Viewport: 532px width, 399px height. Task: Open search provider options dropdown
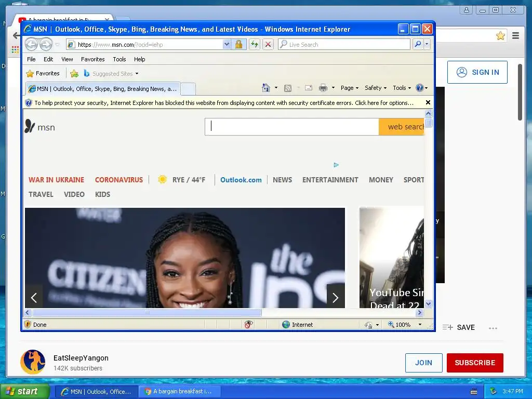pyautogui.click(x=427, y=45)
